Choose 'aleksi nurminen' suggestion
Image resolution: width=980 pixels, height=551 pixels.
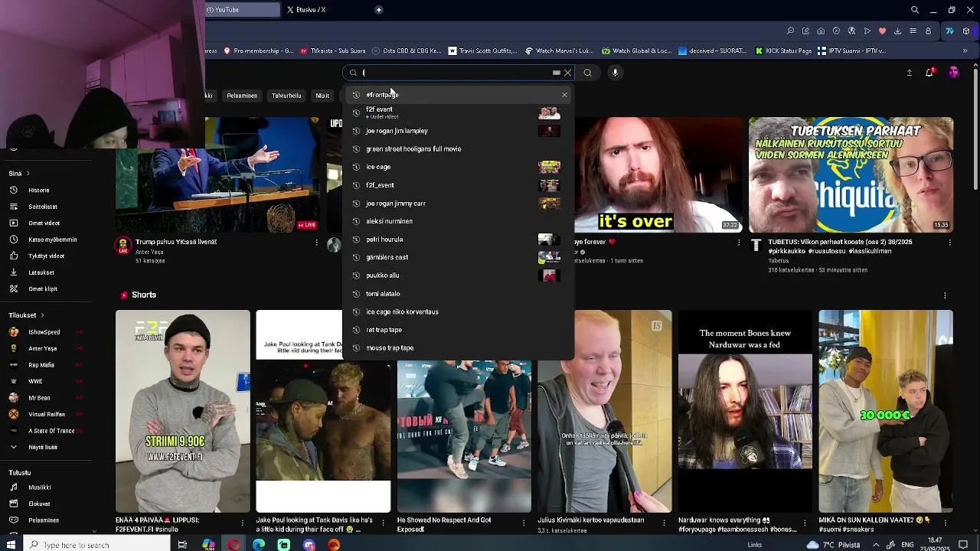(458, 221)
